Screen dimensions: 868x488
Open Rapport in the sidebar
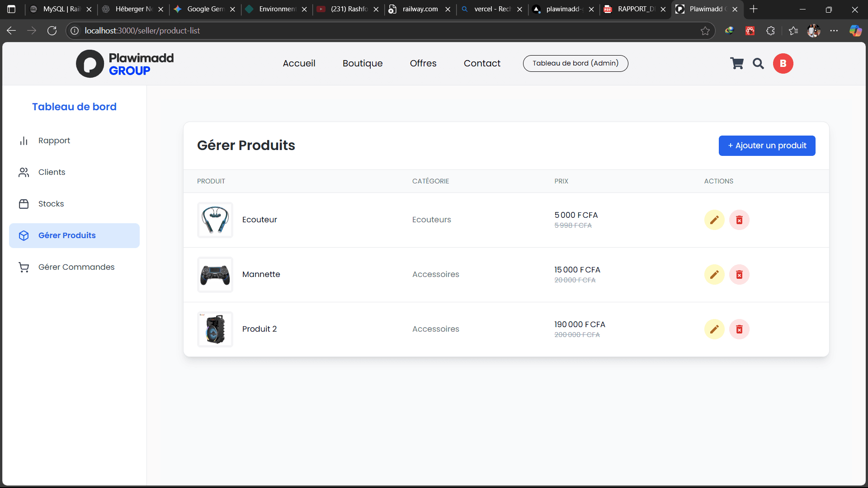tap(54, 141)
